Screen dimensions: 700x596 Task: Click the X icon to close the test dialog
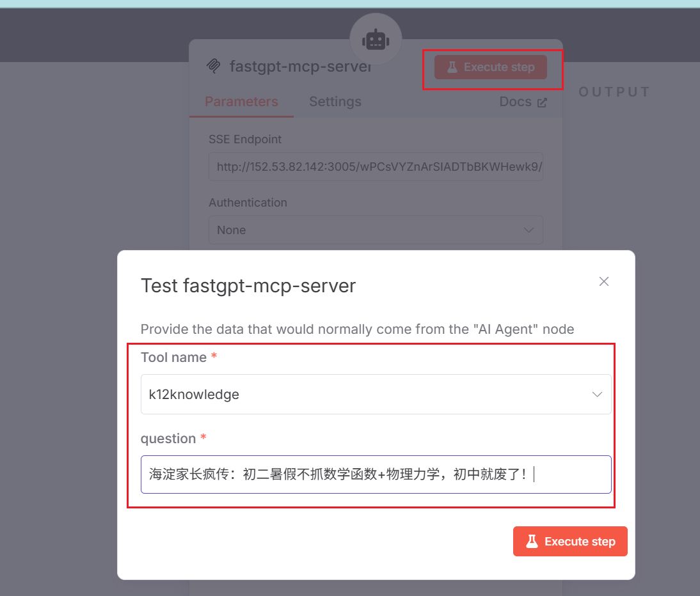pos(603,281)
